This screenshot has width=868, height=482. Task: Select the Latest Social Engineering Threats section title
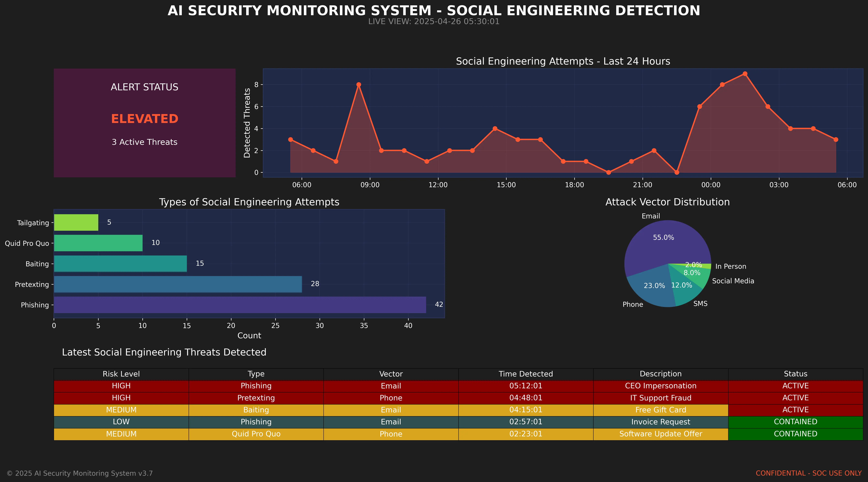[x=164, y=352]
